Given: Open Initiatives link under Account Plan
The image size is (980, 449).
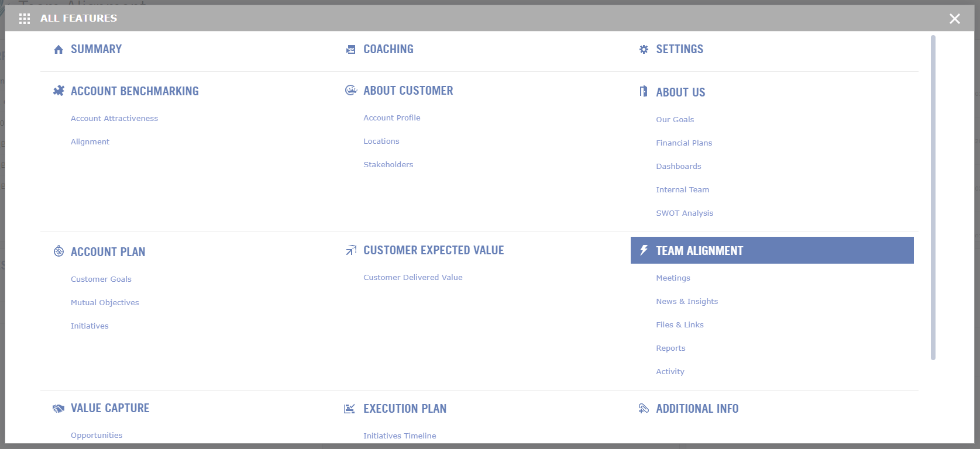Looking at the screenshot, I should pyautogui.click(x=90, y=326).
